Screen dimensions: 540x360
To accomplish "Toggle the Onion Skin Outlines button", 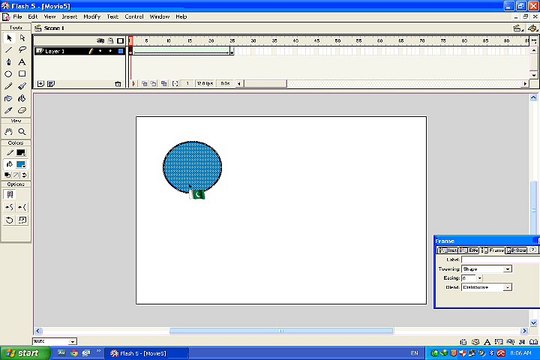I will (154, 83).
